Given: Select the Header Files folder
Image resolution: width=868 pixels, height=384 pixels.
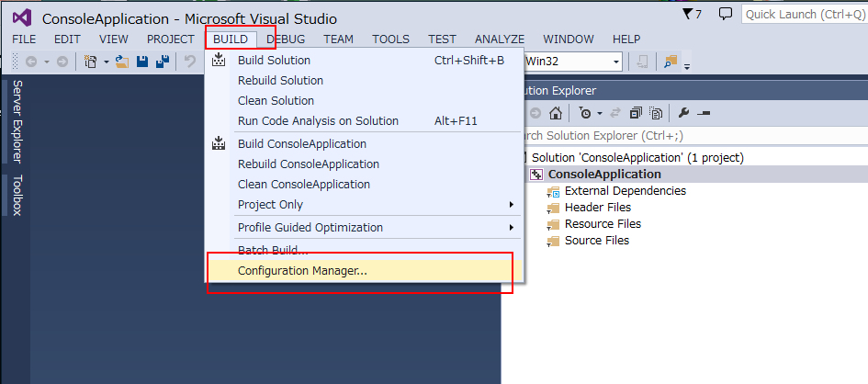Looking at the screenshot, I should click(597, 208).
